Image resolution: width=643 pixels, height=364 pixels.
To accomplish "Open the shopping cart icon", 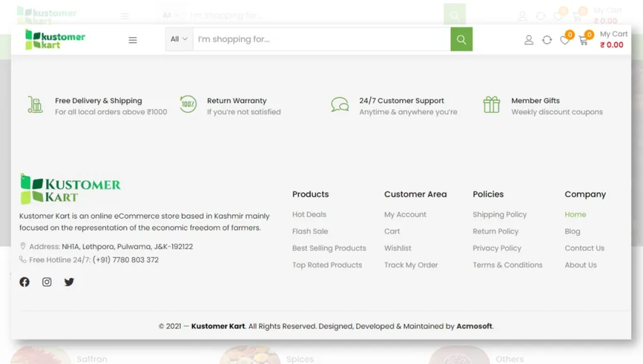I will pyautogui.click(x=583, y=40).
